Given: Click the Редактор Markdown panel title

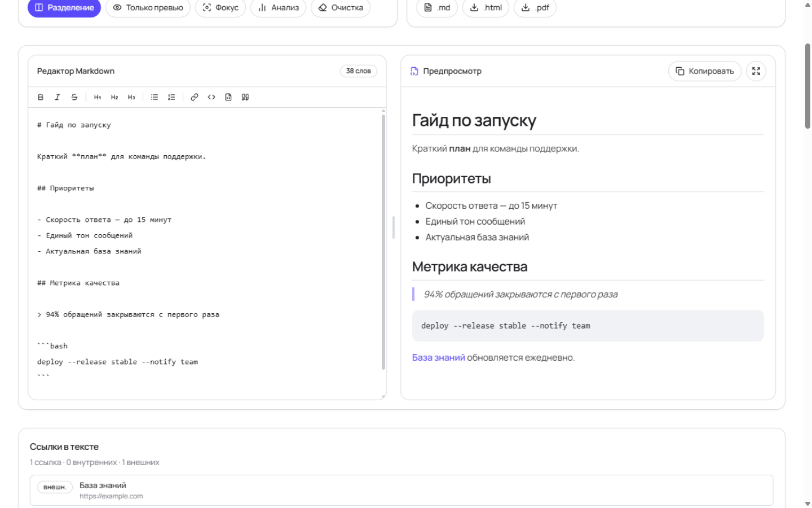Looking at the screenshot, I should [x=76, y=71].
